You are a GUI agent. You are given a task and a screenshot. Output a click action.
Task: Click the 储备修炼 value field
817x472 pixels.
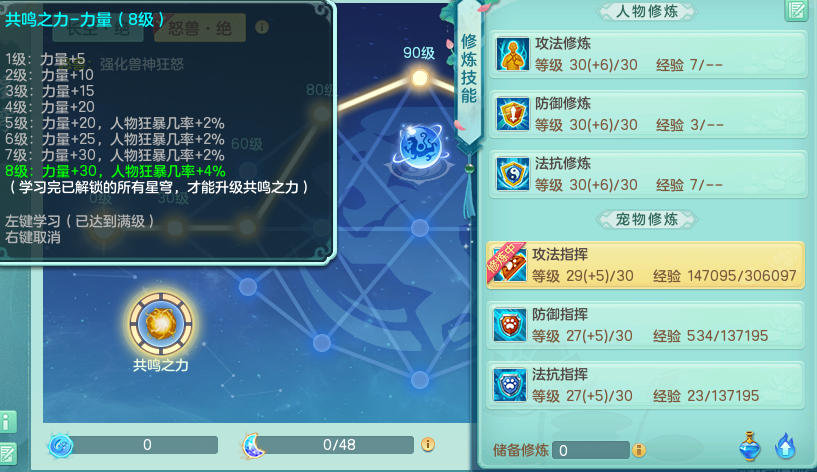pyautogui.click(x=591, y=450)
